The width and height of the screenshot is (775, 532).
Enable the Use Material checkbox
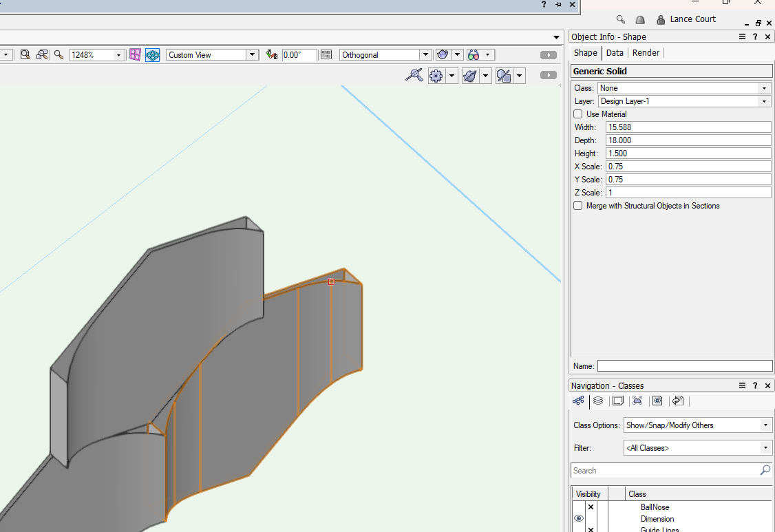coord(577,114)
